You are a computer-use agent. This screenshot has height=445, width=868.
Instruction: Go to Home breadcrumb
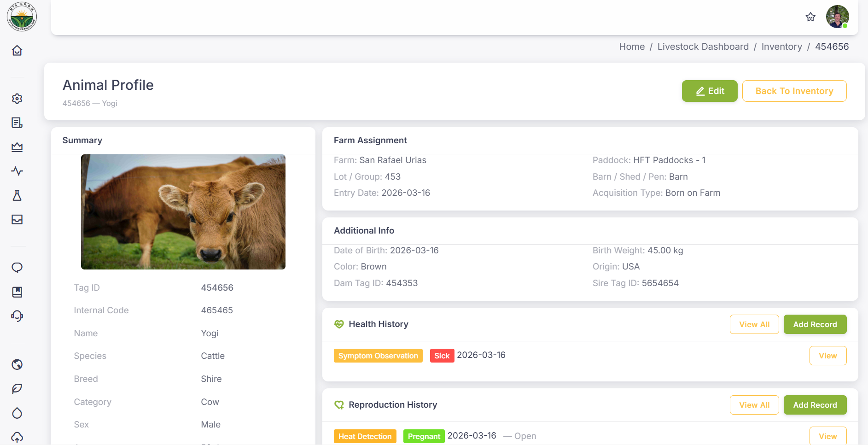632,47
